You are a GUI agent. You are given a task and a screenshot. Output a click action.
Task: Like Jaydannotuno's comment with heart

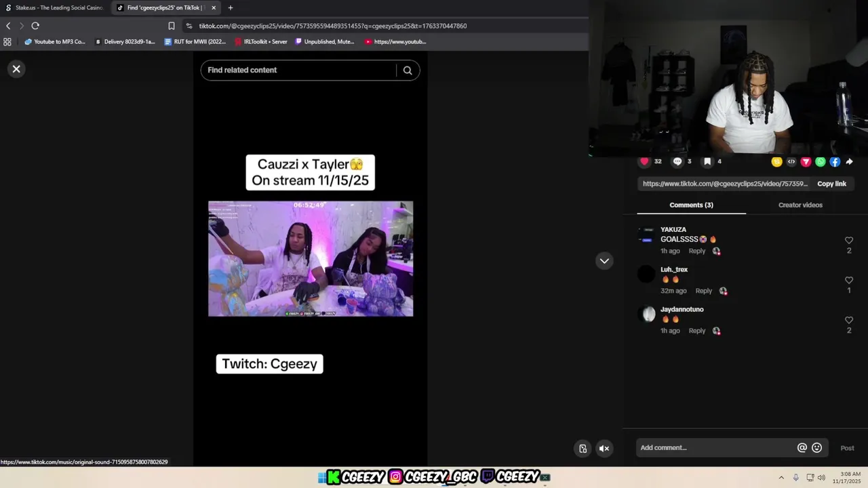coord(849,320)
